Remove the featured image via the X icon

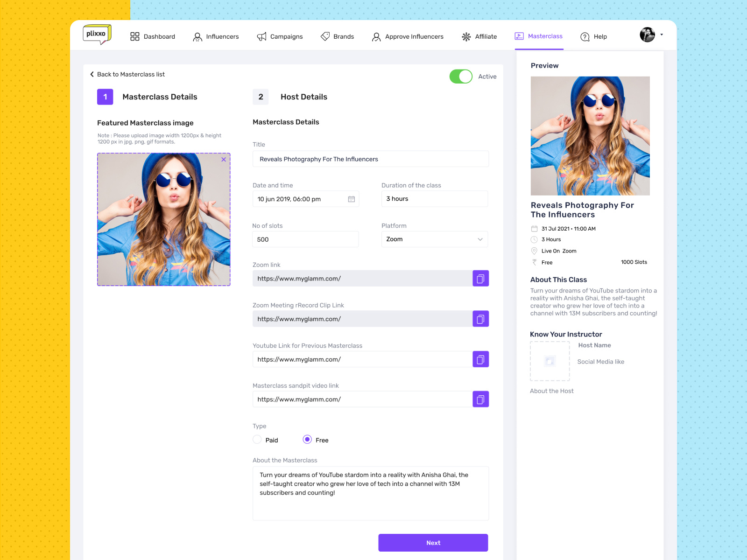coord(224,160)
